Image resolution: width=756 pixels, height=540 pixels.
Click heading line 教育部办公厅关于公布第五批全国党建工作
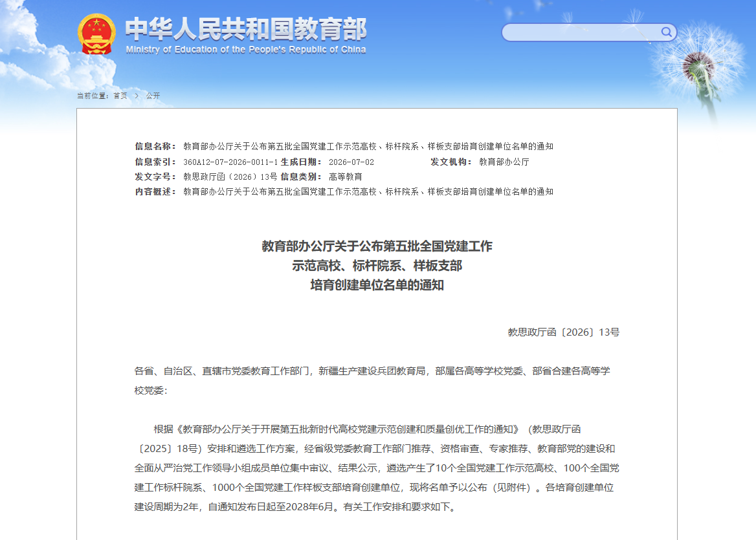(377, 246)
